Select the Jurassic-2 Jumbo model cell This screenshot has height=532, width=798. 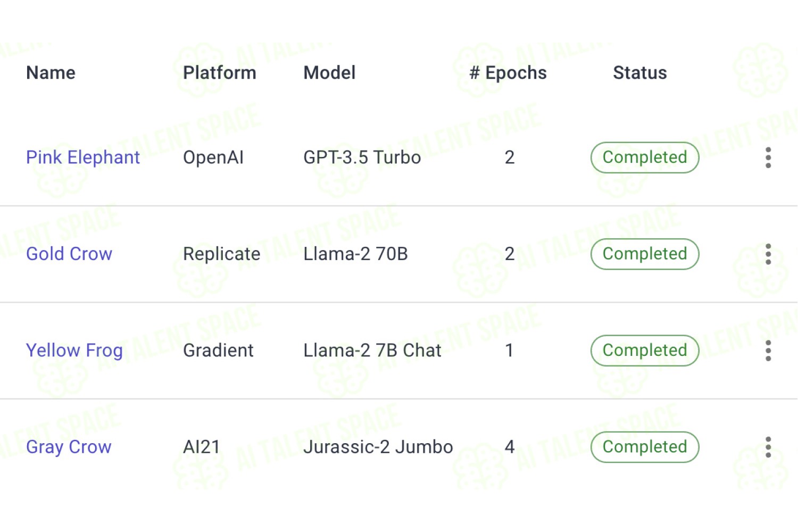[x=378, y=447]
